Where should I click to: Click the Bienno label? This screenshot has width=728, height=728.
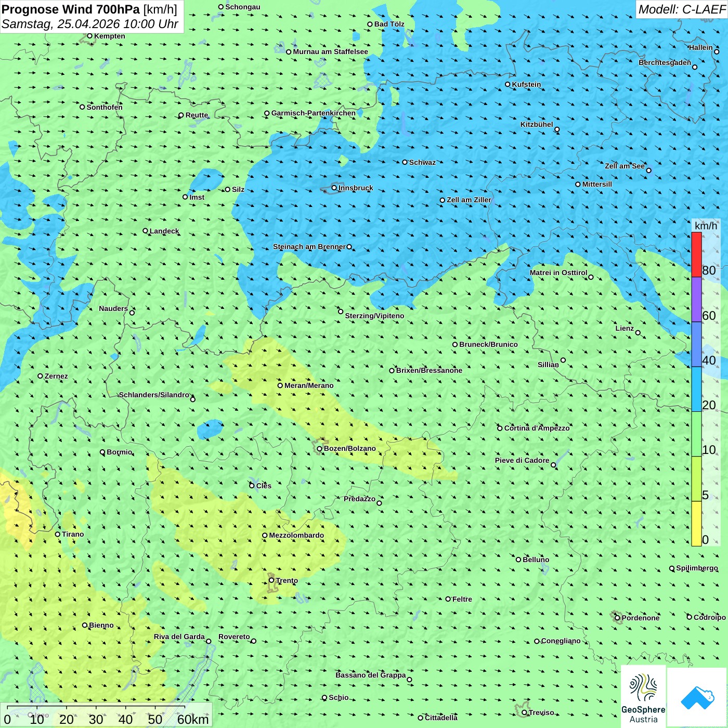click(101, 625)
